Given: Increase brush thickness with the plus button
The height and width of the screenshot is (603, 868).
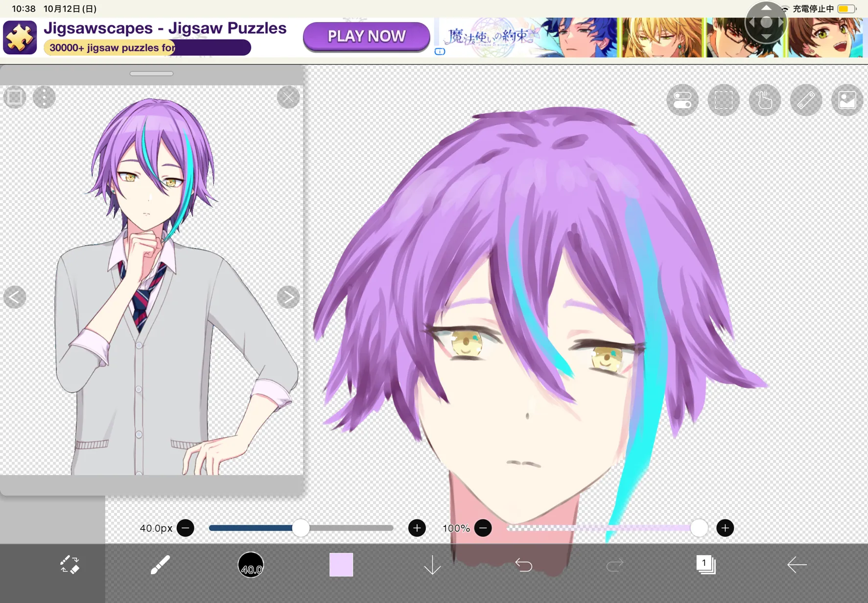Looking at the screenshot, I should pyautogui.click(x=417, y=528).
